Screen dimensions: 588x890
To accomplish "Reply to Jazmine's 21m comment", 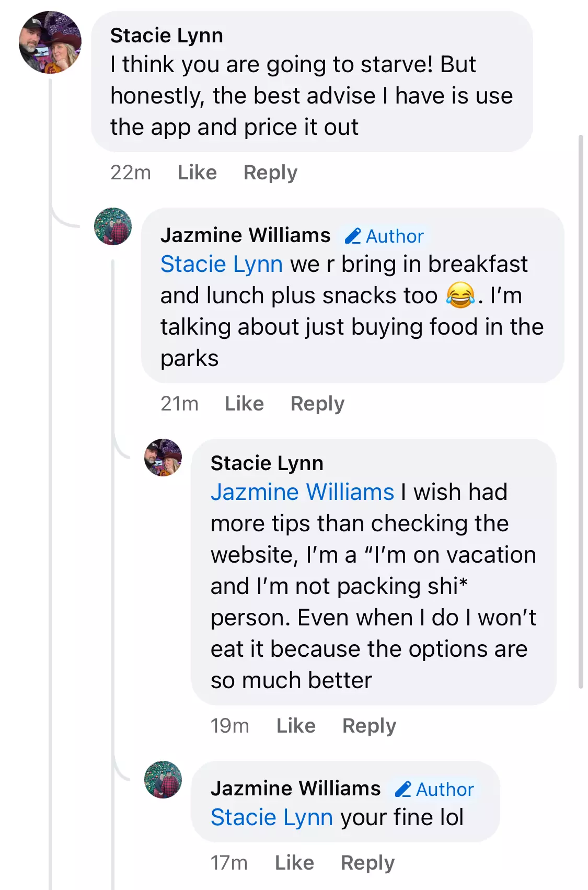I will [317, 404].
